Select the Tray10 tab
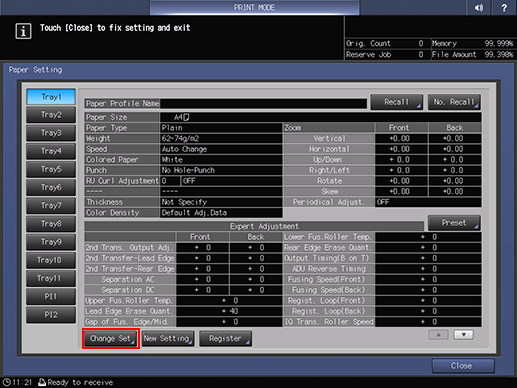The height and width of the screenshot is (388, 517). point(51,260)
